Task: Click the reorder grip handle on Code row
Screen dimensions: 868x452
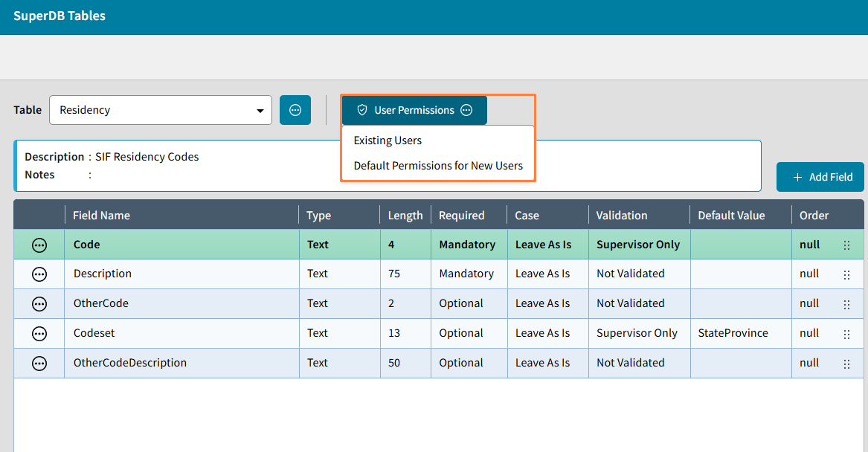Action: pyautogui.click(x=846, y=245)
